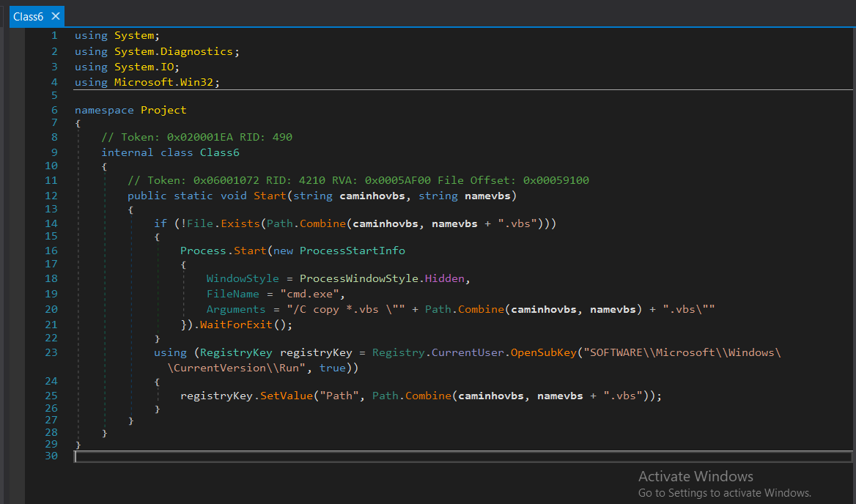
Task: Click the token comment with RVA 0x0005AF00
Action: click(x=358, y=180)
